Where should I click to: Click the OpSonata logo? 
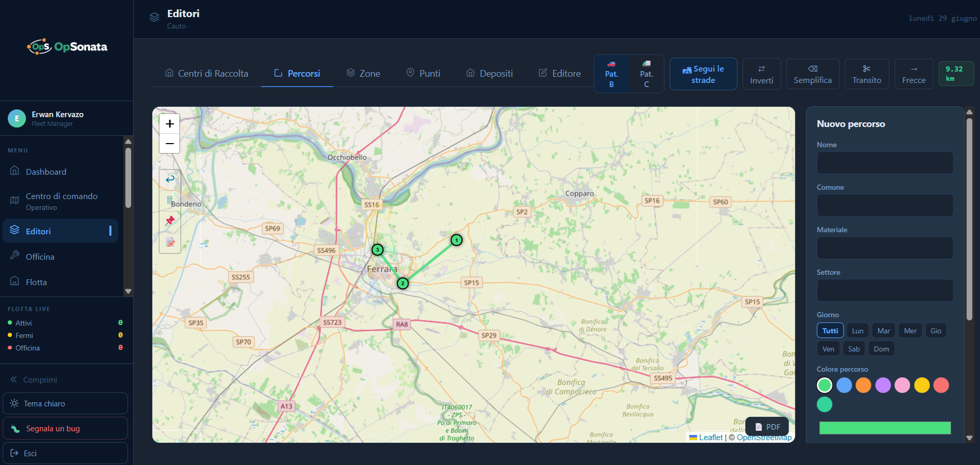[x=67, y=47]
